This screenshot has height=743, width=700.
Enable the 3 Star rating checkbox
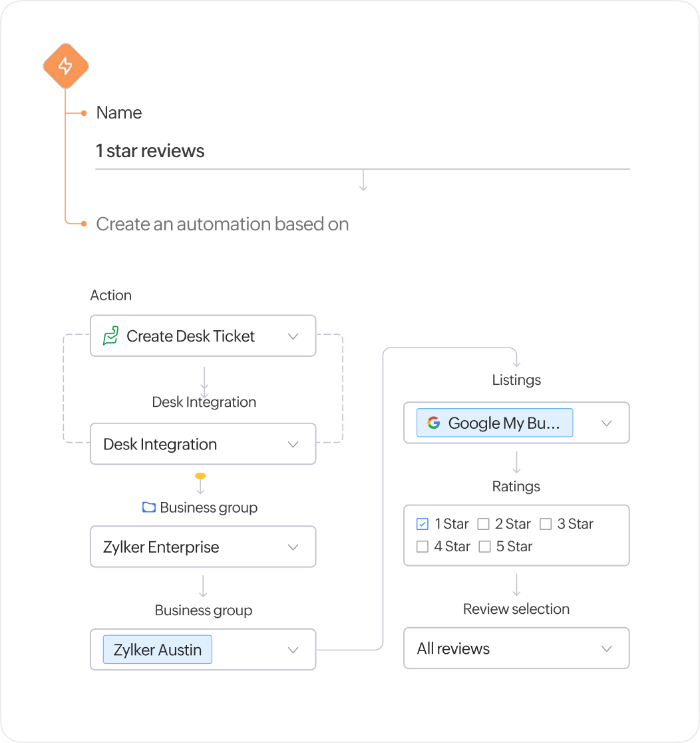(546, 524)
